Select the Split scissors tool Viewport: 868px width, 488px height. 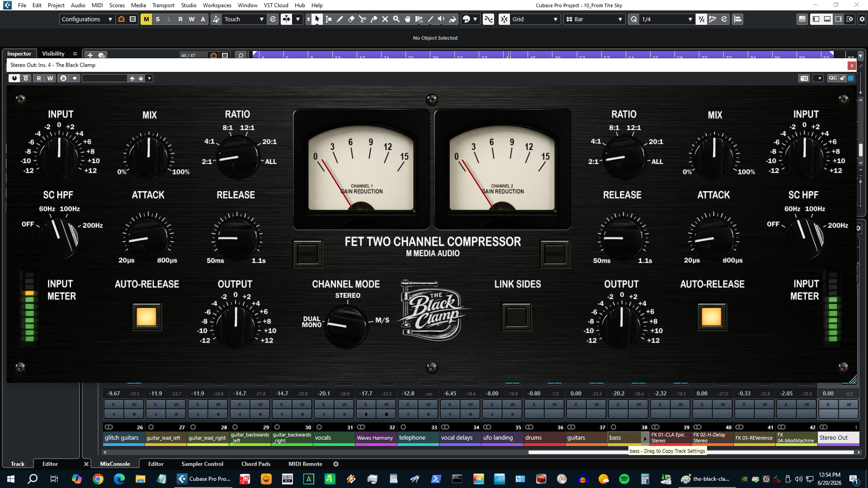[362, 19]
